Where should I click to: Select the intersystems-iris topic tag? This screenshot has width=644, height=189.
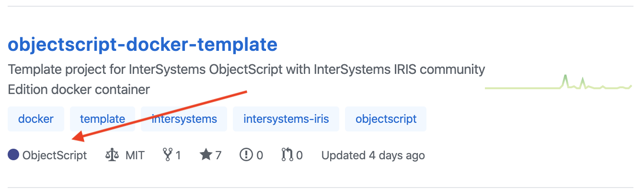click(286, 118)
